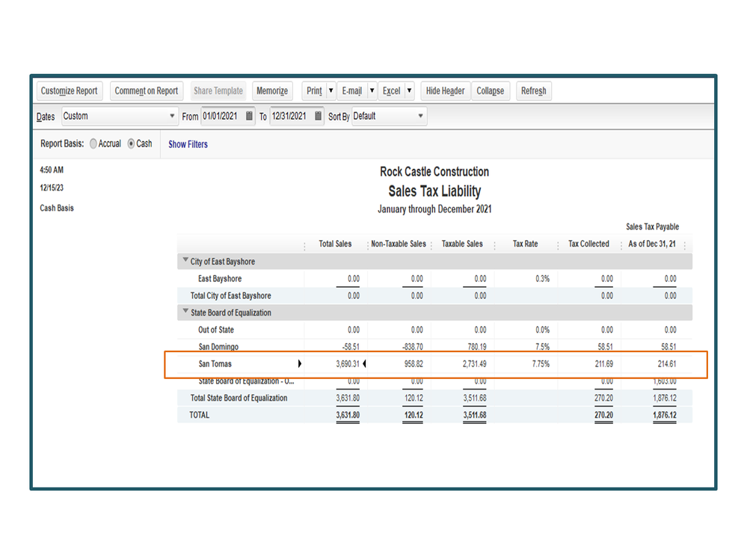Open the Excel dropdown arrow
Screen dimensions: 747x560
point(409,91)
